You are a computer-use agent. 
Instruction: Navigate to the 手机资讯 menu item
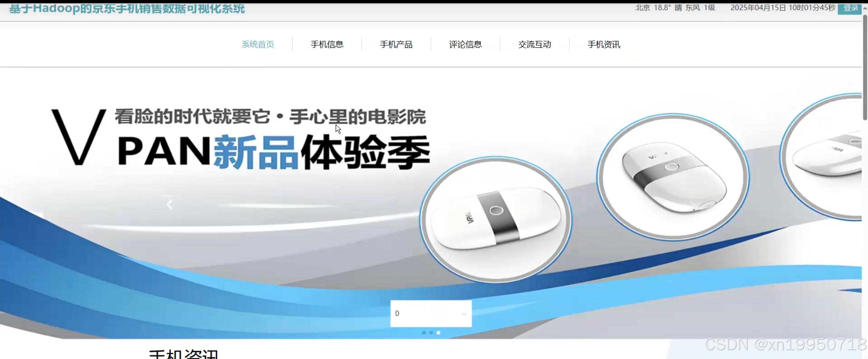604,44
